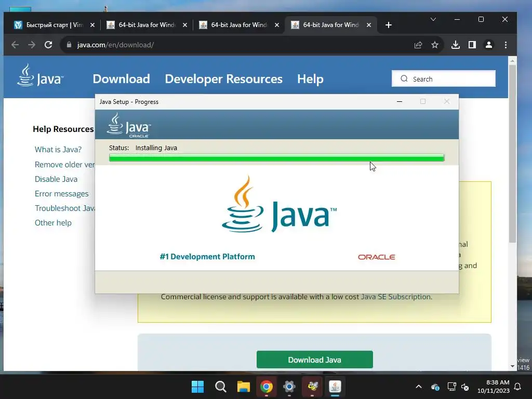The height and width of the screenshot is (399, 532).
Task: Open 'Troubleshoot Java' link
Action: point(64,208)
